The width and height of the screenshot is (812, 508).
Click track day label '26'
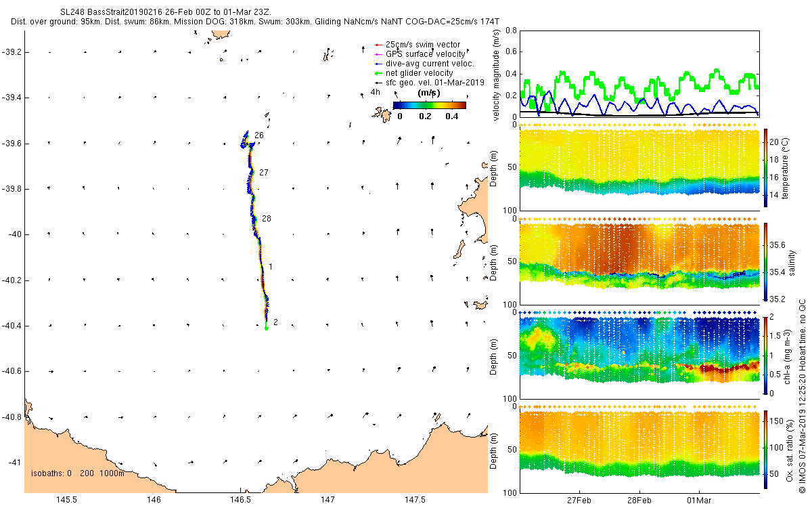pos(258,135)
